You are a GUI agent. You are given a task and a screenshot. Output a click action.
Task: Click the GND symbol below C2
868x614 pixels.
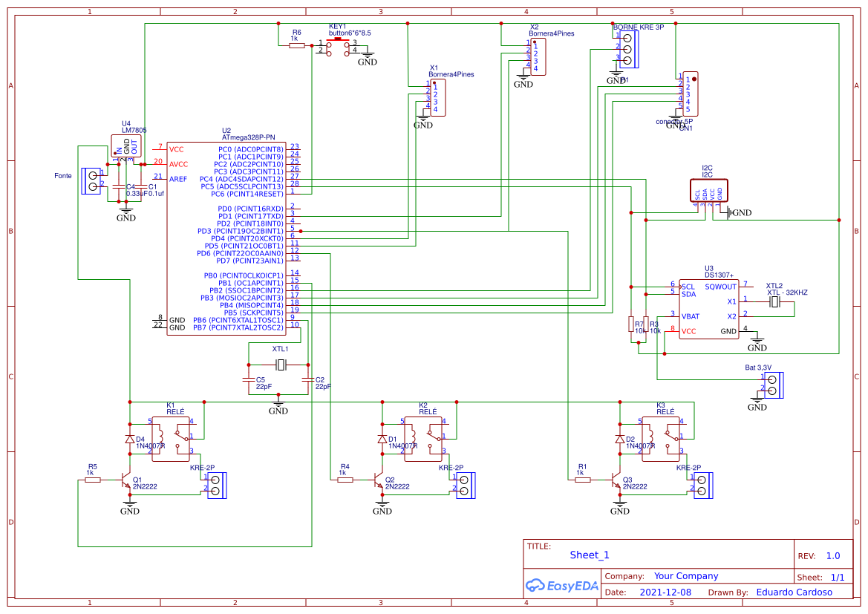pos(278,403)
